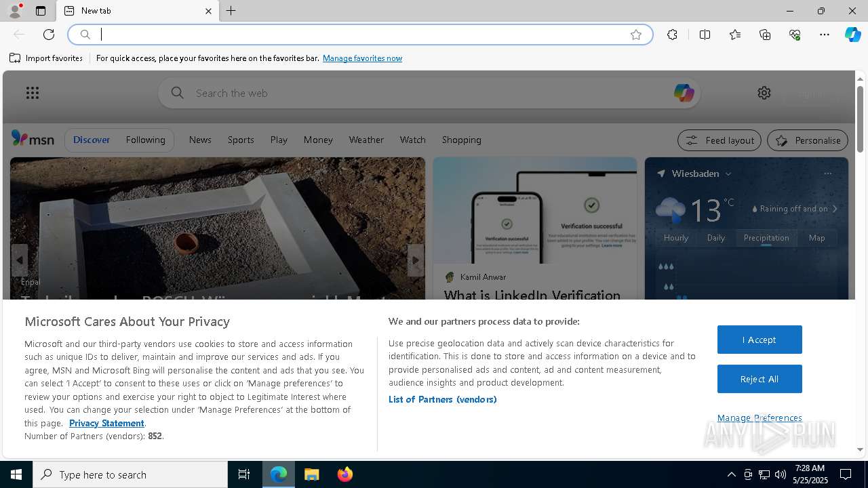Click the Personalise button
Screen dimensions: 868x488
[808, 140]
